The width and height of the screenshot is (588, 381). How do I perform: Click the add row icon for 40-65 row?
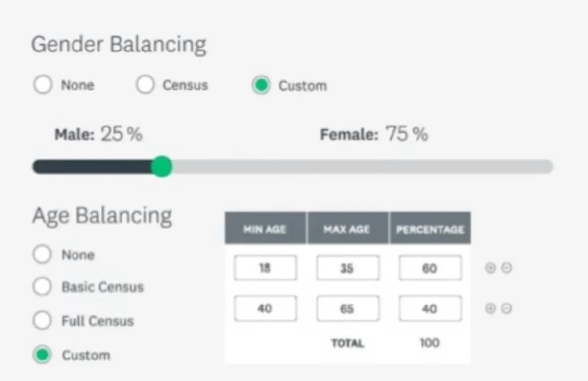(x=490, y=308)
